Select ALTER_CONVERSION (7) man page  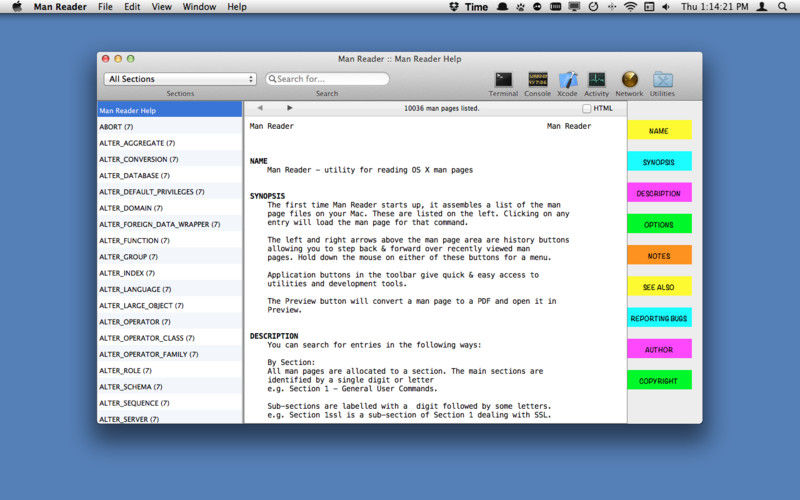pyautogui.click(x=169, y=159)
